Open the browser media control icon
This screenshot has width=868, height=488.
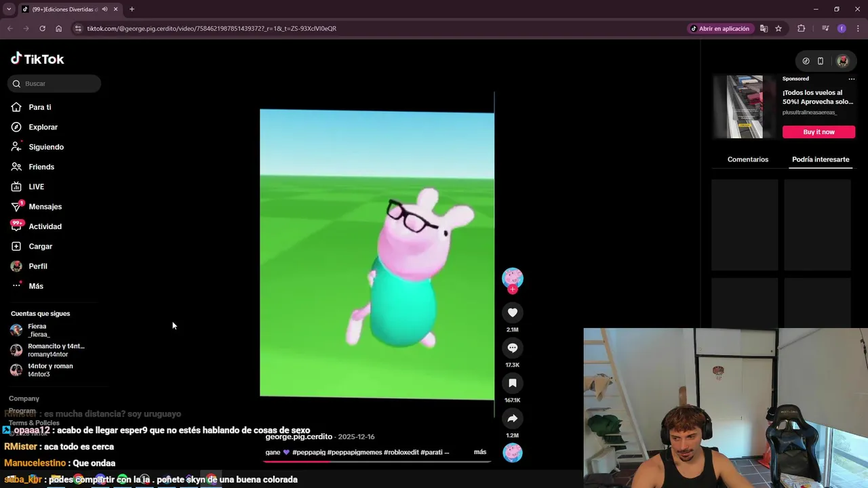(x=825, y=28)
